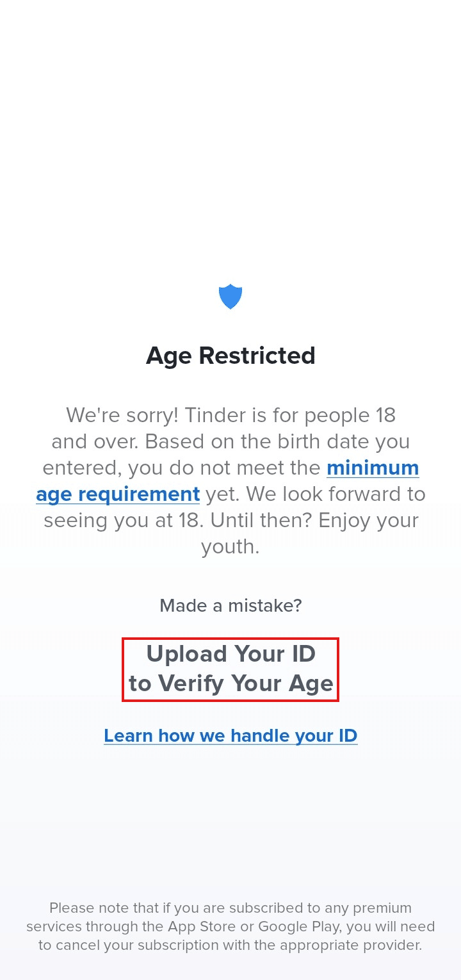Select the subscription cancellation notice at the bottom
This screenshot has width=461, height=980.
point(230,927)
